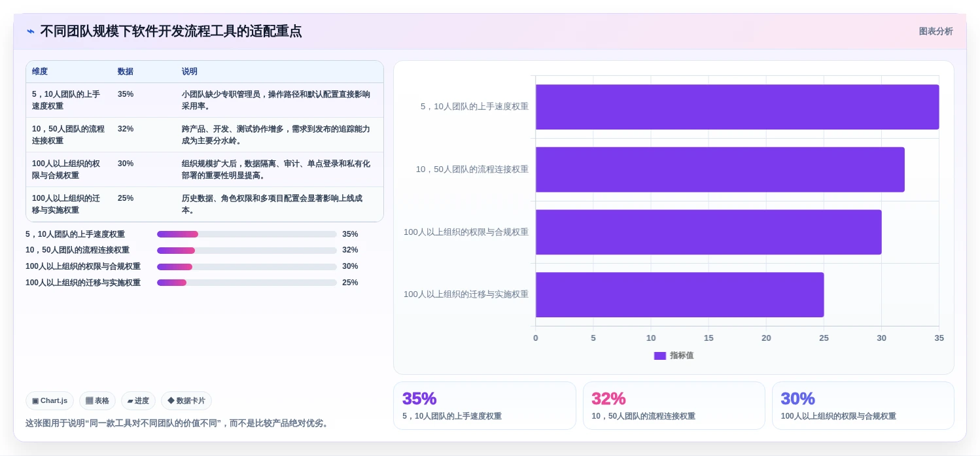Click the 指标值 legend color swatch

pos(660,355)
